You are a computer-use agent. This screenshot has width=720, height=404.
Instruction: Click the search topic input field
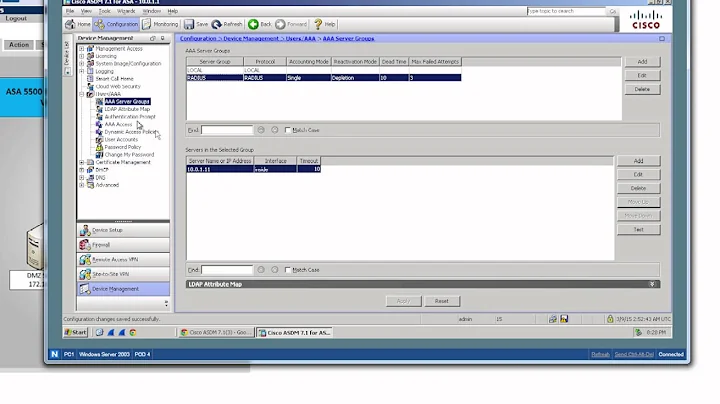[x=566, y=11]
